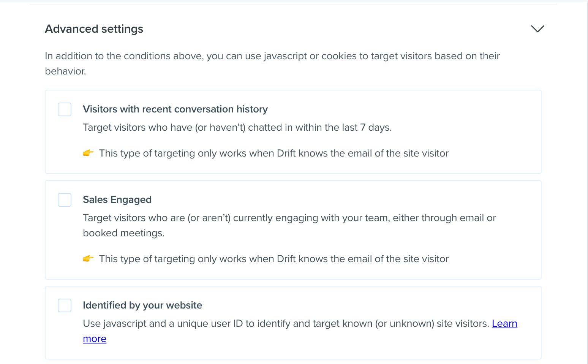Click the Drift email note under Sales Engaged
The image size is (588, 364).
(x=274, y=259)
